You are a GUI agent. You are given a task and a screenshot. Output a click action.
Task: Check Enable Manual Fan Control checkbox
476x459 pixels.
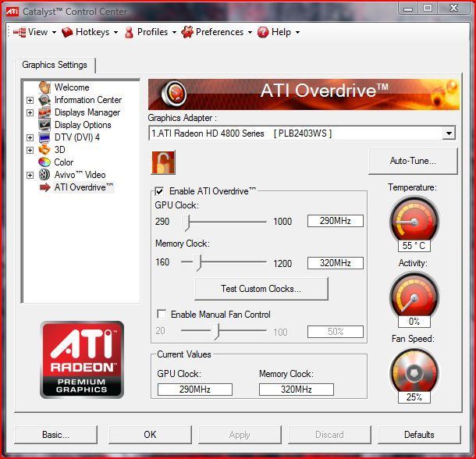click(162, 314)
